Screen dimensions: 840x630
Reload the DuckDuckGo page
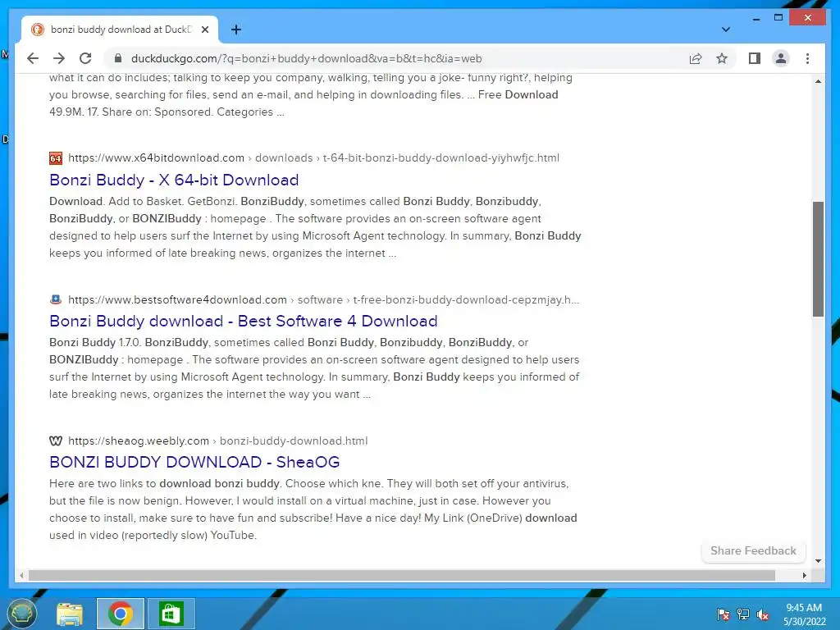click(x=85, y=58)
